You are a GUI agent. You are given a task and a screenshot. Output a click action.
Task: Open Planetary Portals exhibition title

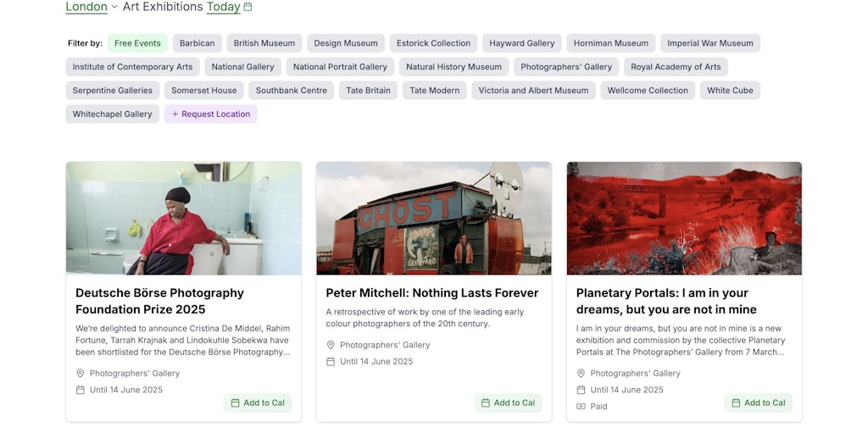(666, 301)
